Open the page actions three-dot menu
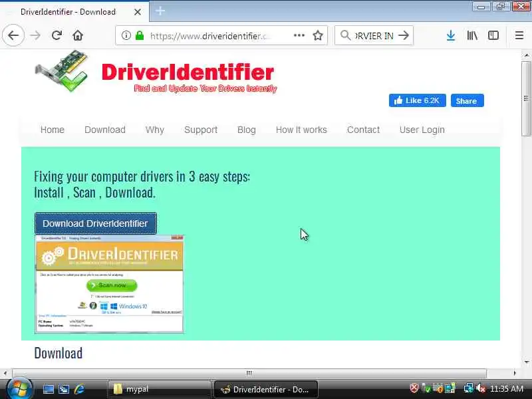Screen dimensions: 532x399 coord(299,35)
